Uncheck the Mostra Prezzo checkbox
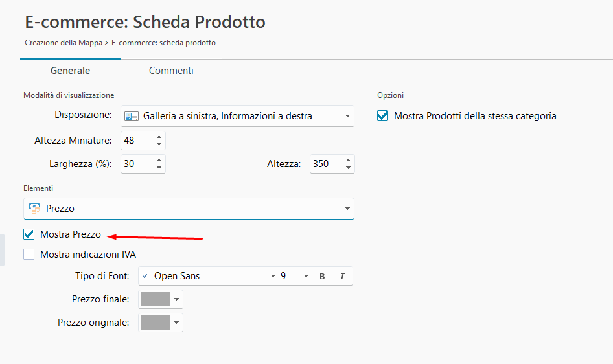This screenshot has height=364, width=613. click(x=29, y=234)
